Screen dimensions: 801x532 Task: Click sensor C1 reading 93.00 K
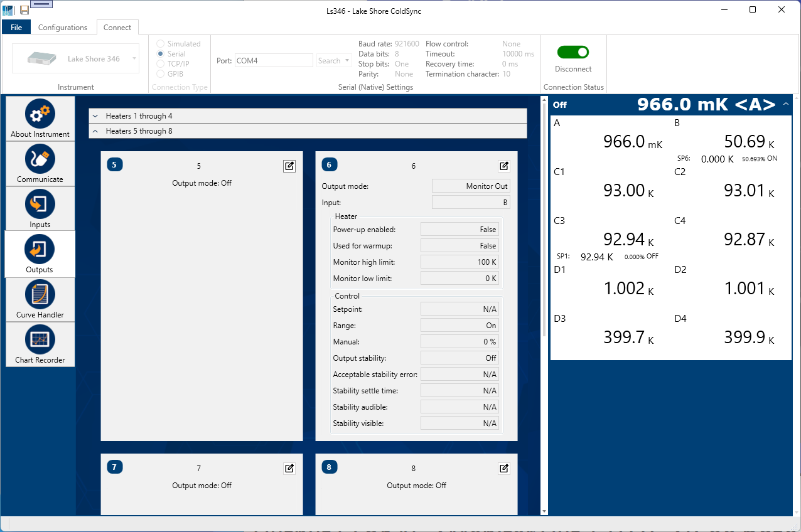[628, 191]
